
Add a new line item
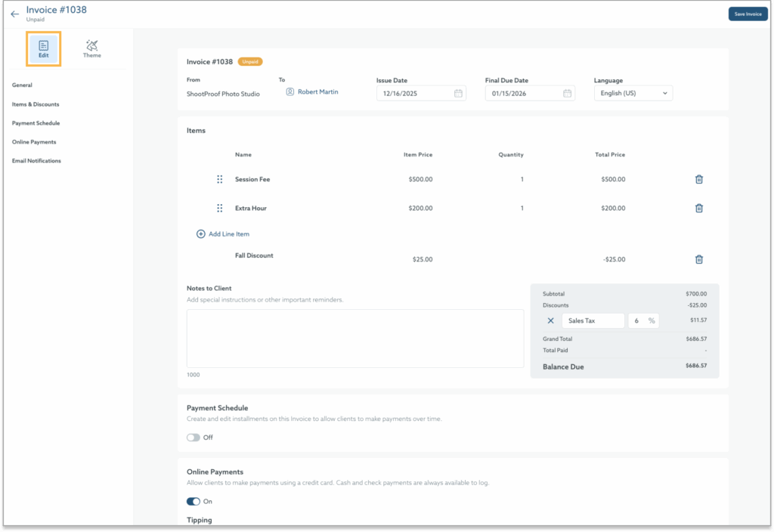[x=223, y=234]
